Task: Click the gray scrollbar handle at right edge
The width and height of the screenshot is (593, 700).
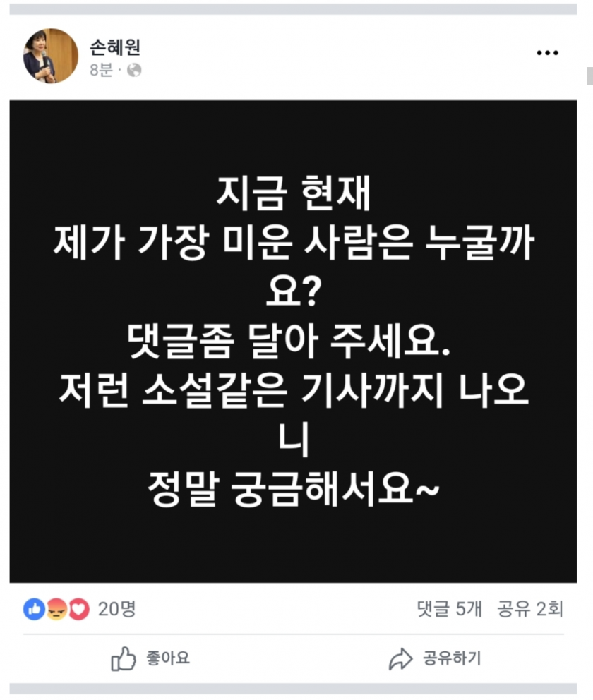Action: coord(590,76)
